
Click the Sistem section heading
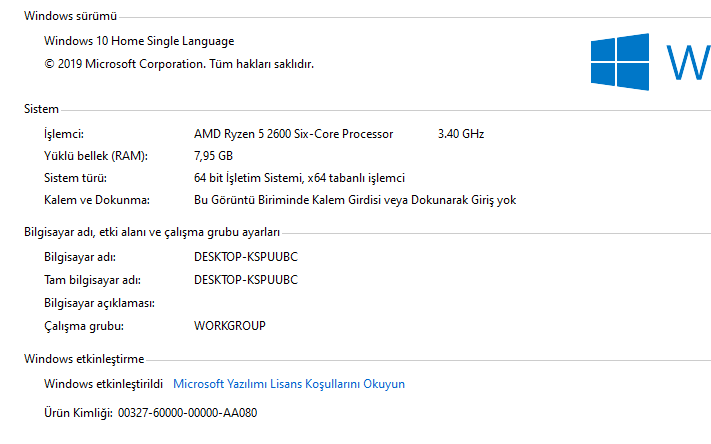[x=41, y=109]
